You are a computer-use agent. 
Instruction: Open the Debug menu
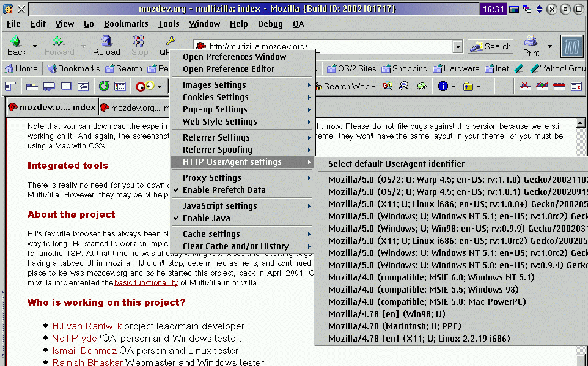click(270, 24)
